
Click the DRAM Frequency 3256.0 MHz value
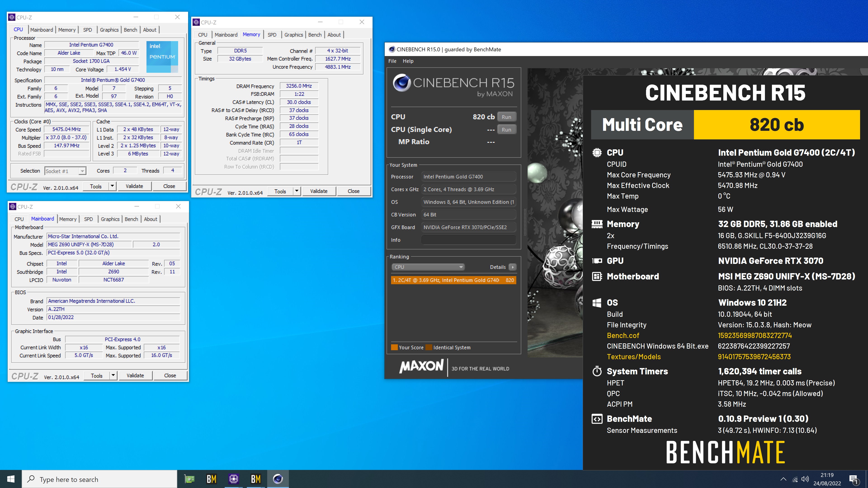tap(299, 86)
